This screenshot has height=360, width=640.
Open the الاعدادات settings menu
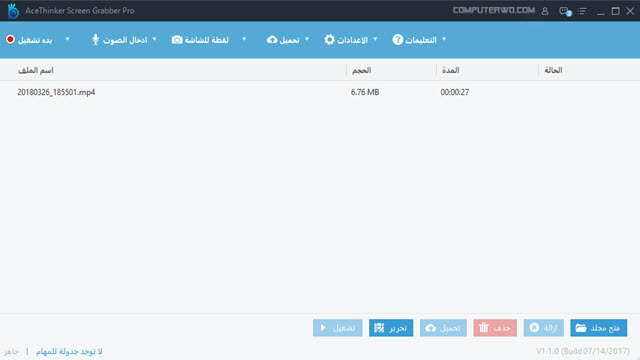tap(352, 40)
